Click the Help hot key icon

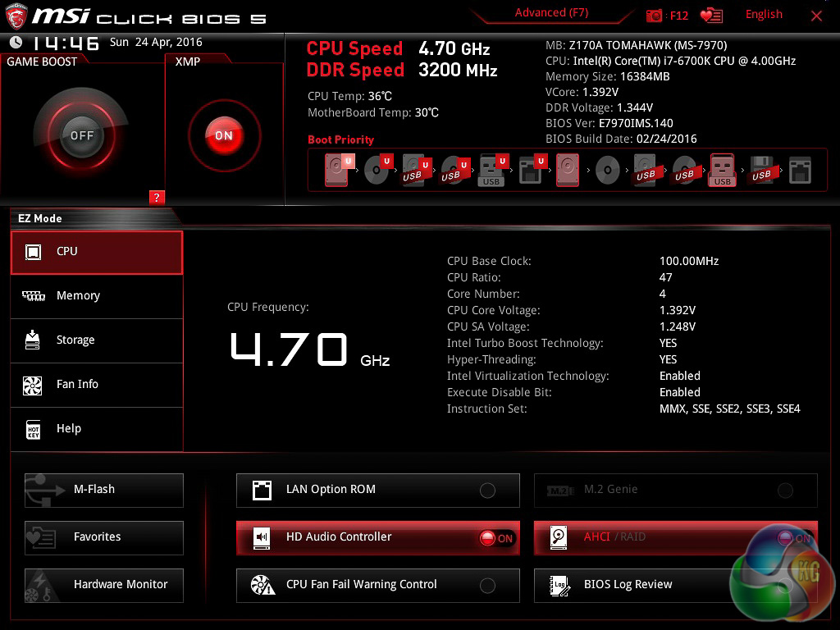coord(33,429)
